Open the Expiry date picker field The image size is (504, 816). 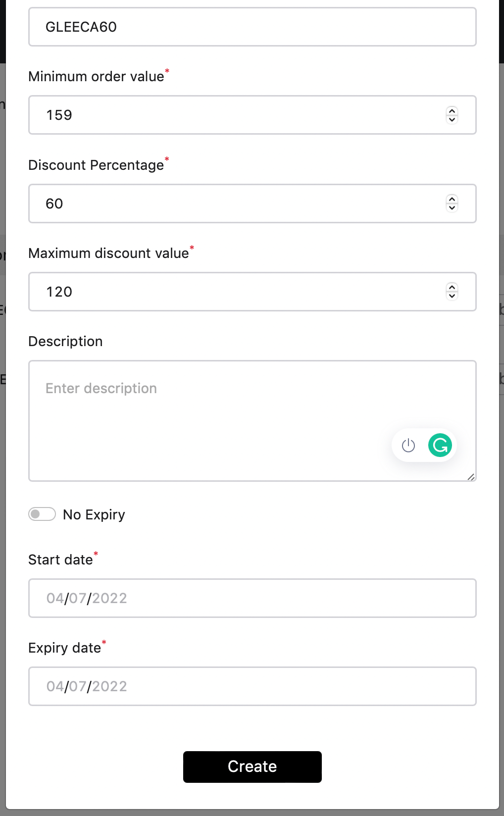coord(252,686)
